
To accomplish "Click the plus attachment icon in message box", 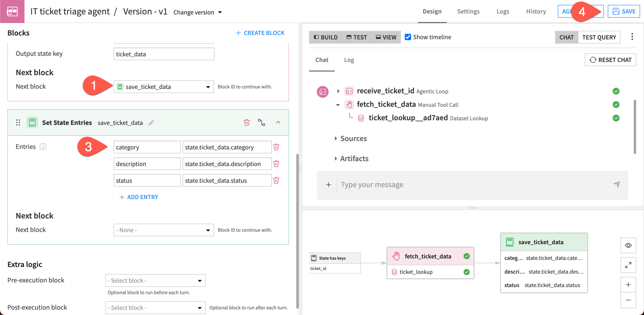I will [329, 185].
